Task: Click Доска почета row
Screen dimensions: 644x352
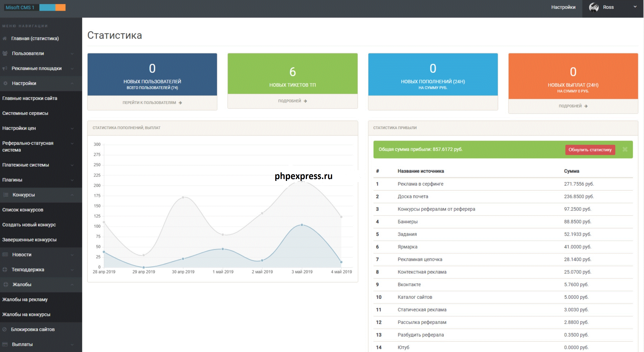Action: (x=503, y=197)
